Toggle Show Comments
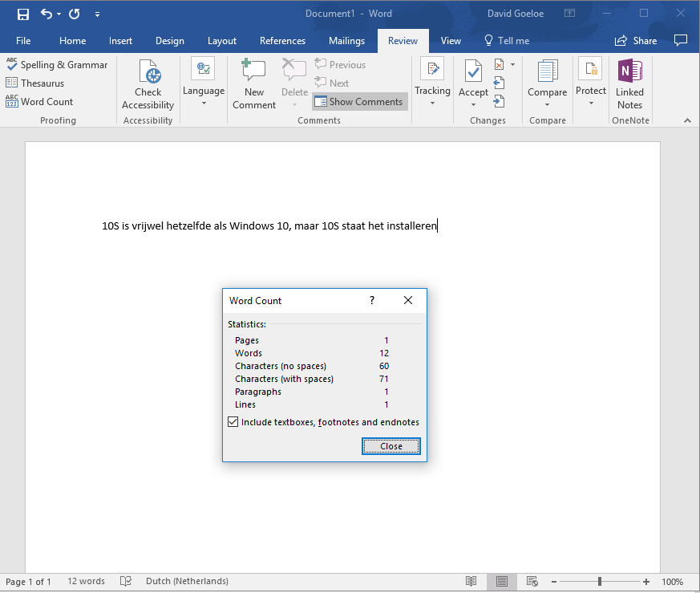 point(359,101)
